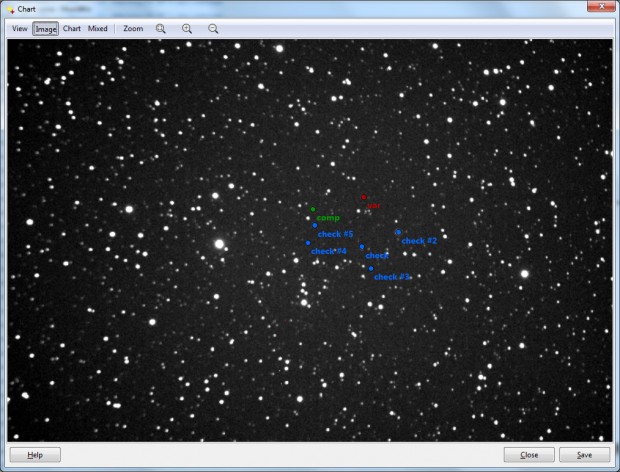Viewport: 620px width, 472px height.
Task: Click the blue check #5 marker
Action: 315,225
